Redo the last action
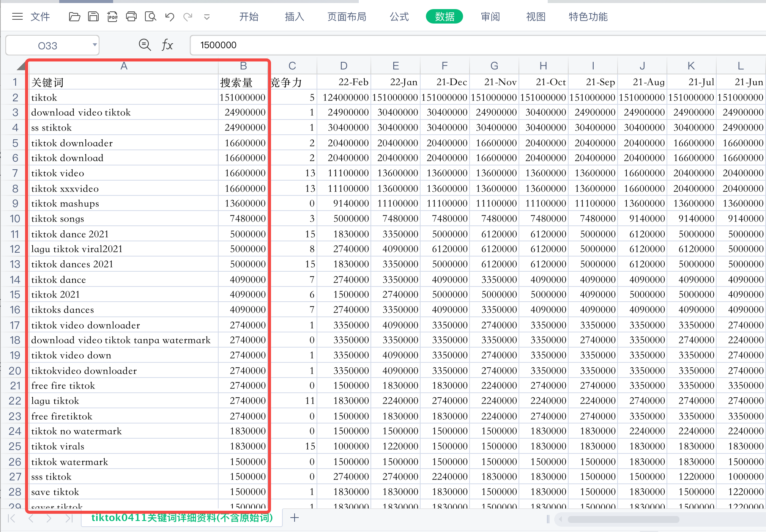Image resolution: width=766 pixels, height=532 pixels. click(x=188, y=17)
